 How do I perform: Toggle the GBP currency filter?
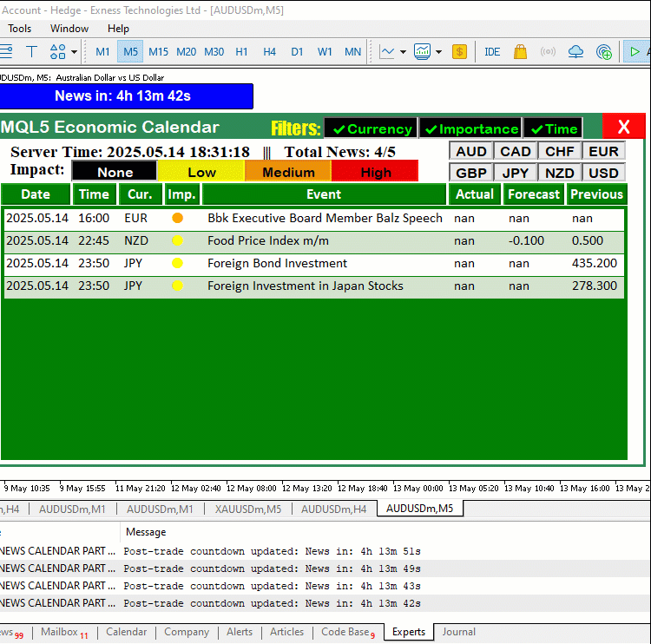471,173
